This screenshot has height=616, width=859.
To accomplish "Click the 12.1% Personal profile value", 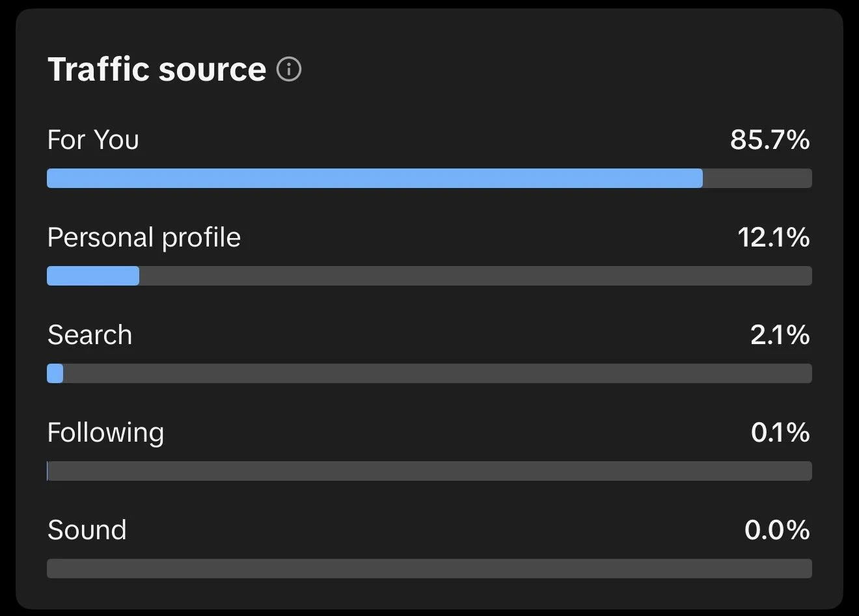I will 774,237.
